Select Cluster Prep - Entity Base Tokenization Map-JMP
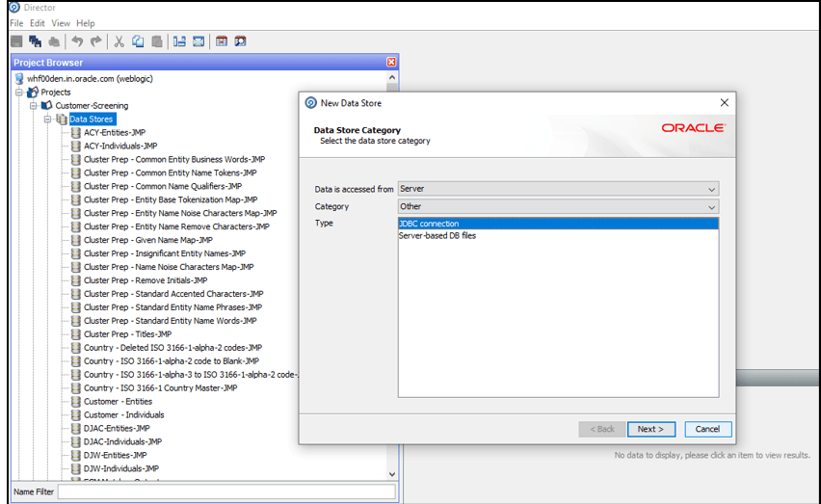 click(171, 199)
